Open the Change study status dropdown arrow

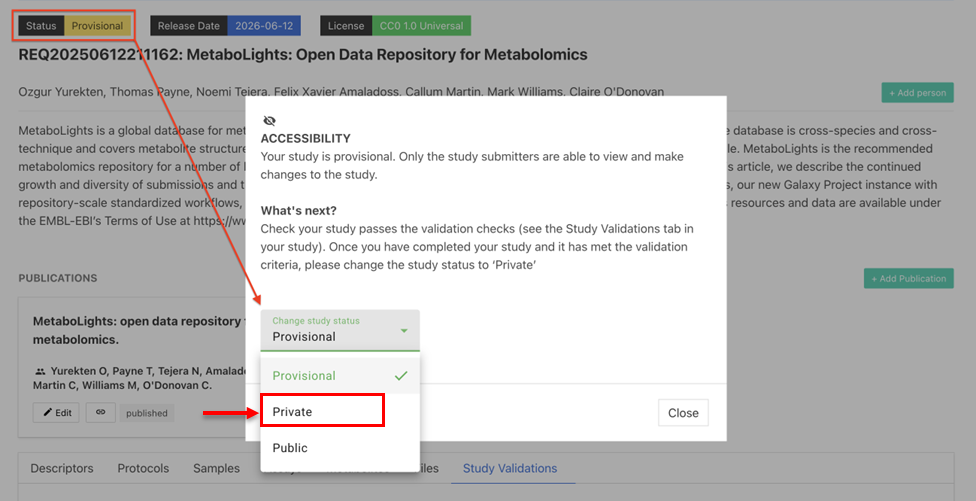404,330
